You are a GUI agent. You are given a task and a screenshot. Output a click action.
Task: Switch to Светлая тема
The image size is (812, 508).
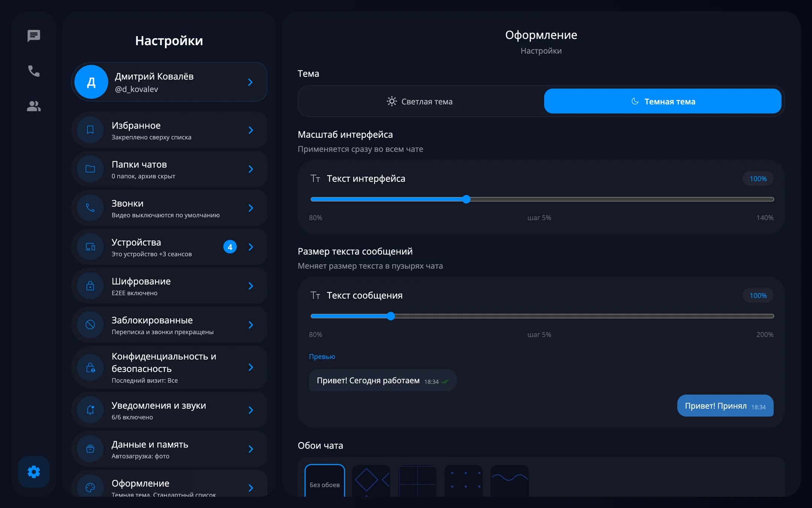pos(421,101)
